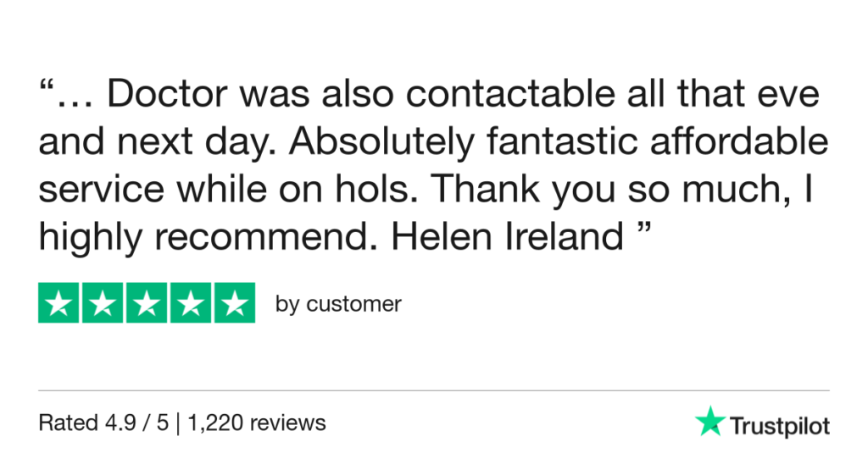This screenshot has height=453, width=868.
Task: Click the fourth green rating star
Action: click(x=190, y=303)
